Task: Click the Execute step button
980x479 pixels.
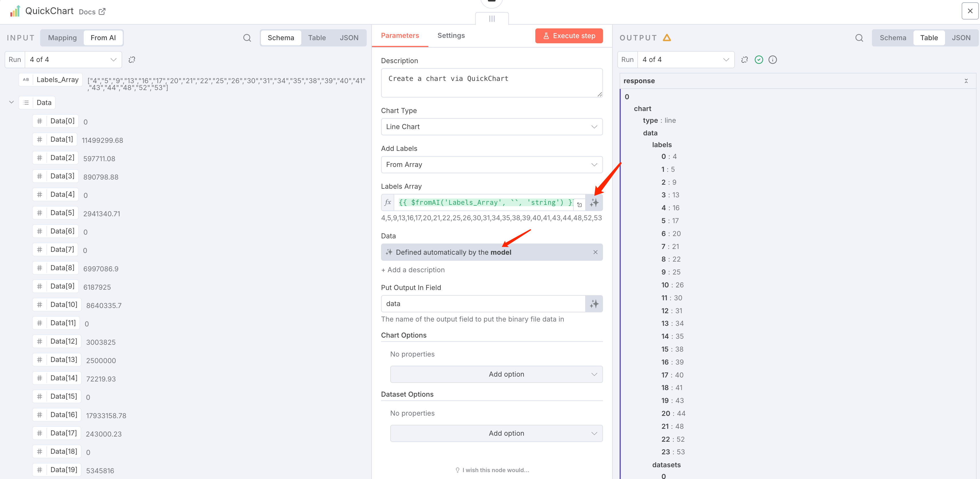Action: [569, 36]
